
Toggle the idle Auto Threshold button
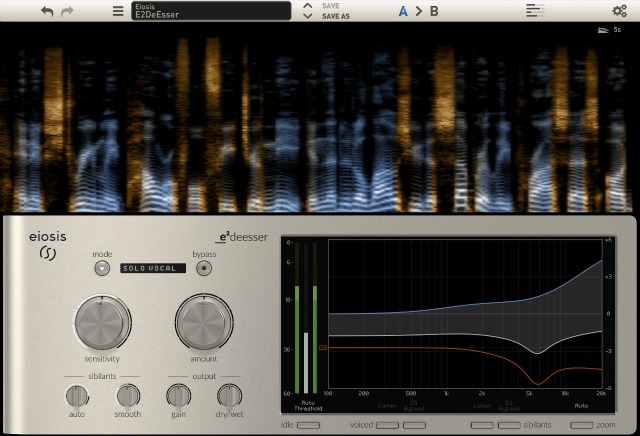tap(308, 425)
